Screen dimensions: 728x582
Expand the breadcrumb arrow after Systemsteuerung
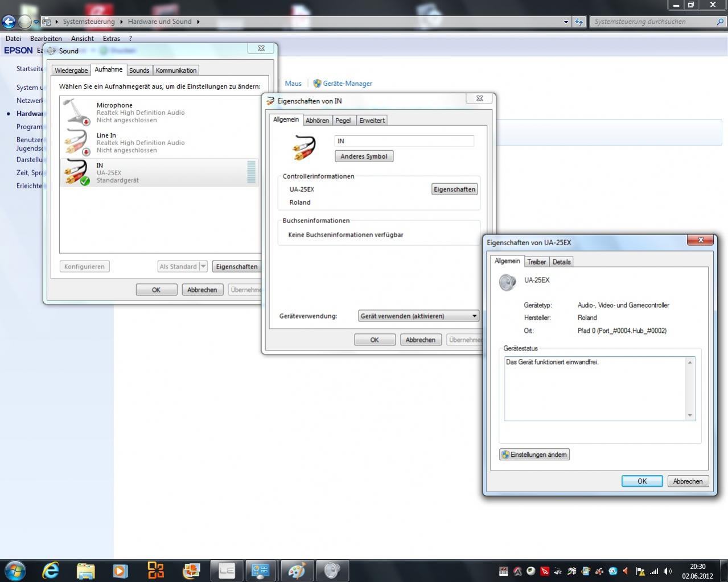coord(120,22)
